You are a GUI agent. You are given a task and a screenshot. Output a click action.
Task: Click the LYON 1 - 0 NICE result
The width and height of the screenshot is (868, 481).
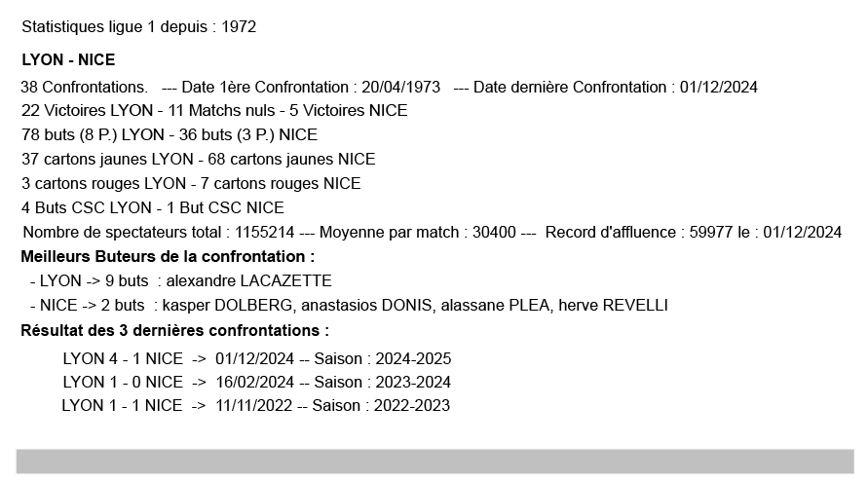122,383
